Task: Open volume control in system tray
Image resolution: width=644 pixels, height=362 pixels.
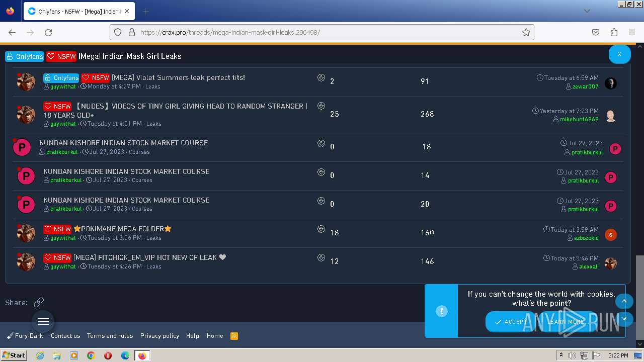Action: click(572, 355)
